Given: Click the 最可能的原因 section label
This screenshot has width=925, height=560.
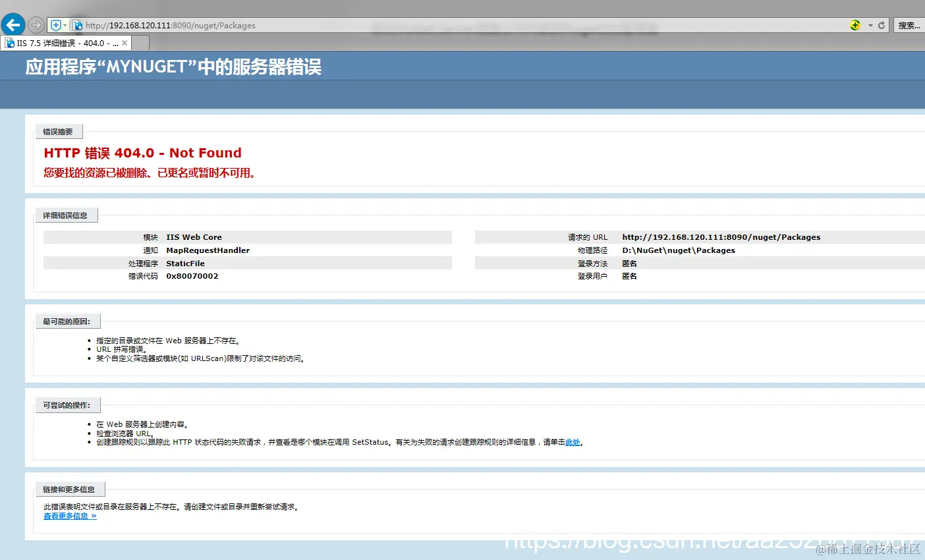Looking at the screenshot, I should tap(67, 322).
